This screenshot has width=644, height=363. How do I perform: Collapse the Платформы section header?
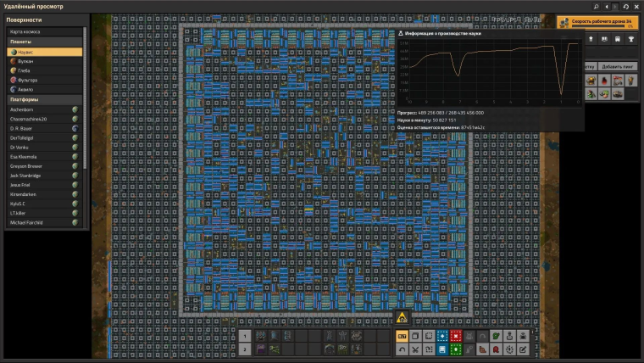[45, 99]
